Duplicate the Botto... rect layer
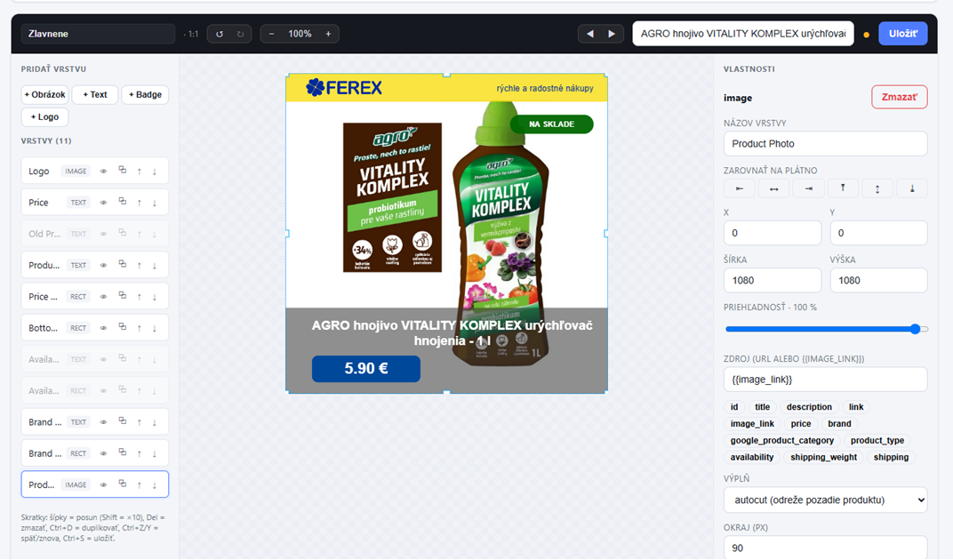Image resolution: width=953 pixels, height=560 pixels. pos(122,328)
